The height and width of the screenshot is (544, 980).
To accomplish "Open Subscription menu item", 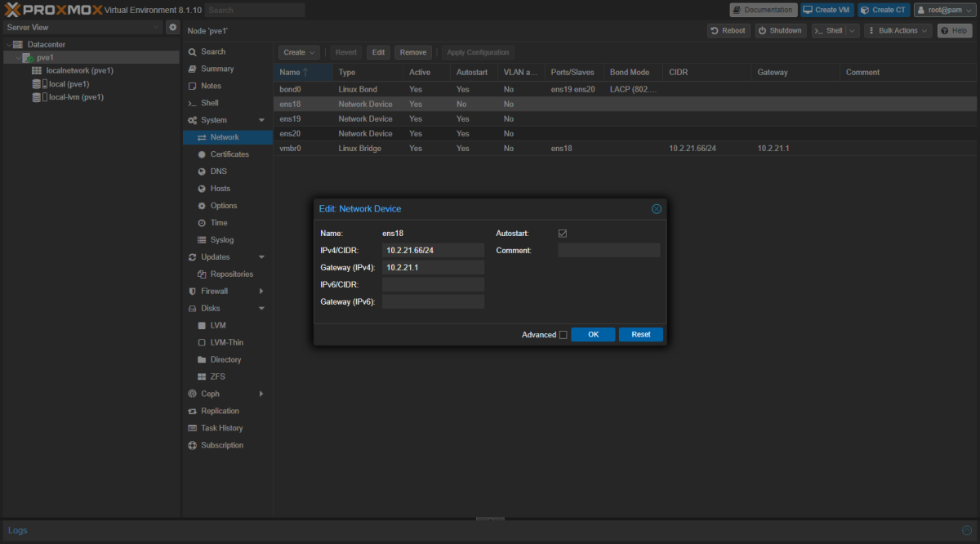I will [x=227, y=446].
